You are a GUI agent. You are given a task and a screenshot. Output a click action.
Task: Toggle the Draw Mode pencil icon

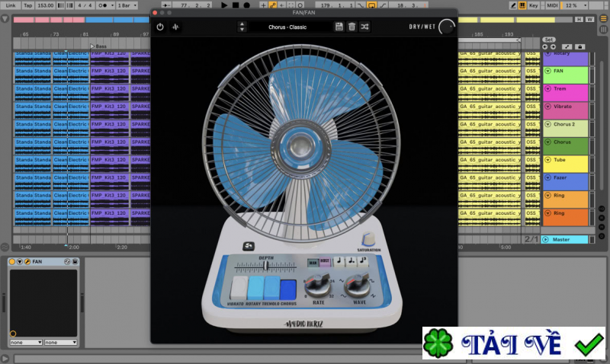click(x=512, y=5)
